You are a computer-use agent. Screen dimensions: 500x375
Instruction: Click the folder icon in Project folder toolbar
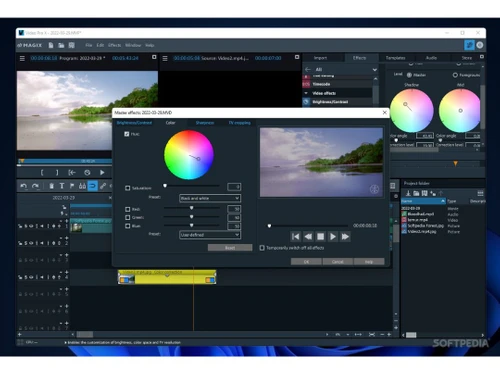[416, 193]
